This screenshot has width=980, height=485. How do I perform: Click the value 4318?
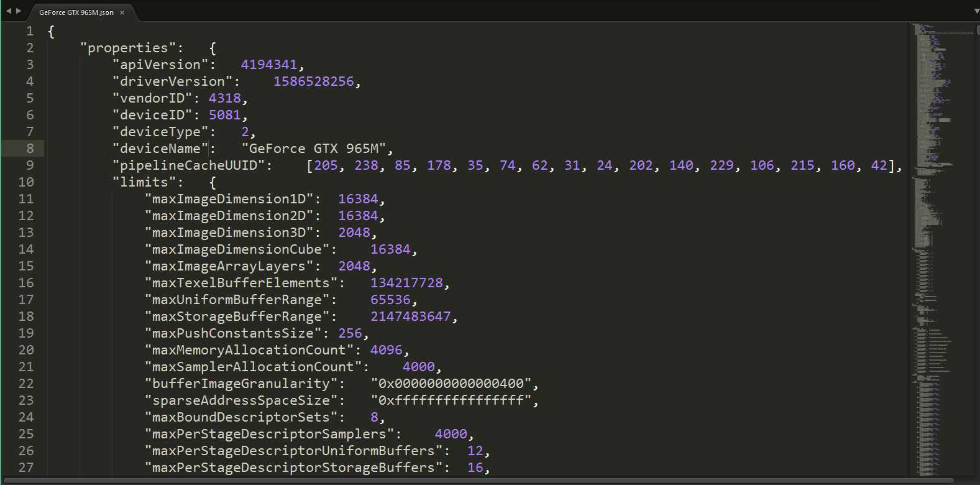coord(225,98)
